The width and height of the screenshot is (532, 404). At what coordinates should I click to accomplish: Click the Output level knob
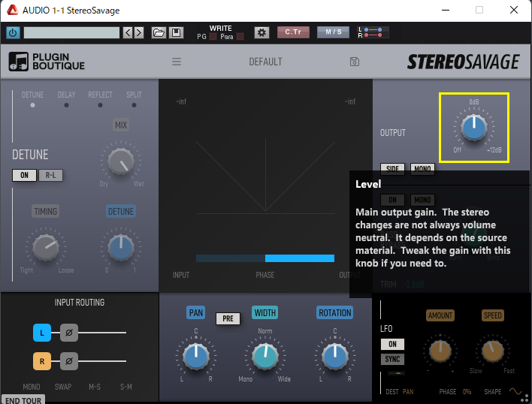pyautogui.click(x=474, y=128)
